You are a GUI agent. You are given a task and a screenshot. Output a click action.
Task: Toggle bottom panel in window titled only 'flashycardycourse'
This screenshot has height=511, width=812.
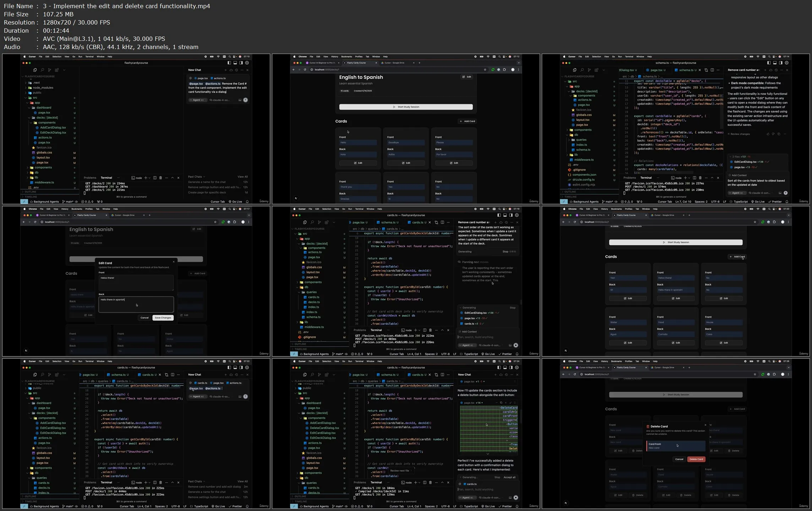coord(235,63)
